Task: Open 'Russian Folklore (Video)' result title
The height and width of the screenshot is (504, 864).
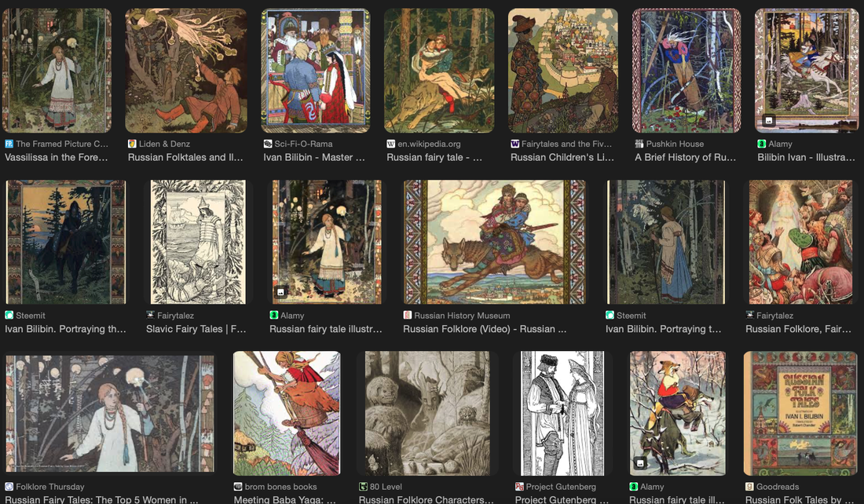Action: tap(485, 330)
